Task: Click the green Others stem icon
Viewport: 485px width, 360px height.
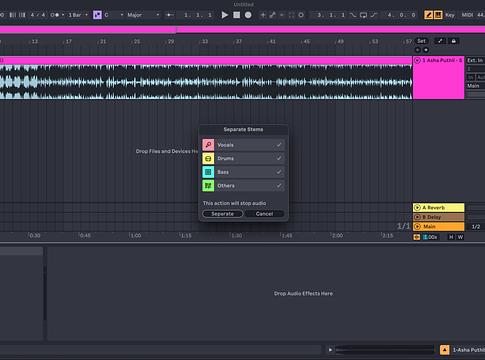Action: pos(208,186)
